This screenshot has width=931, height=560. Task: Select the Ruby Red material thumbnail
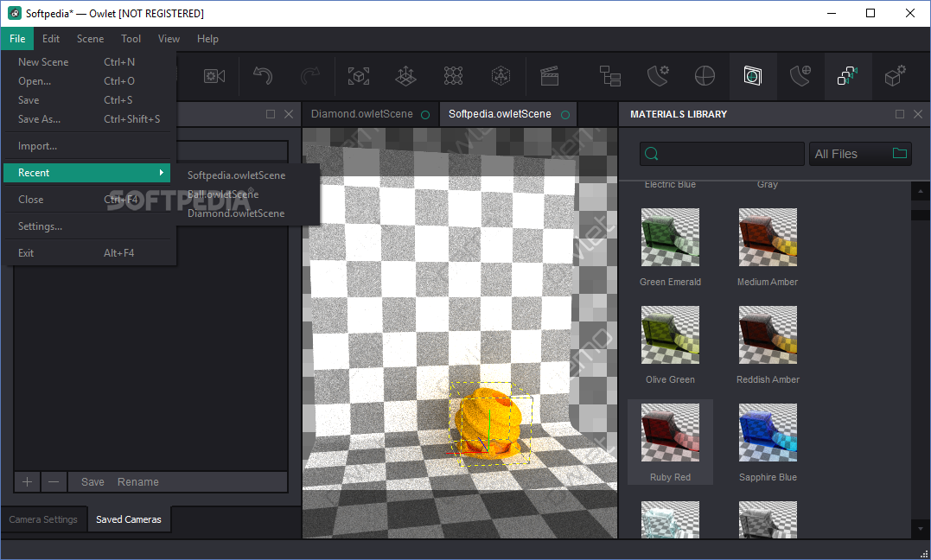670,432
